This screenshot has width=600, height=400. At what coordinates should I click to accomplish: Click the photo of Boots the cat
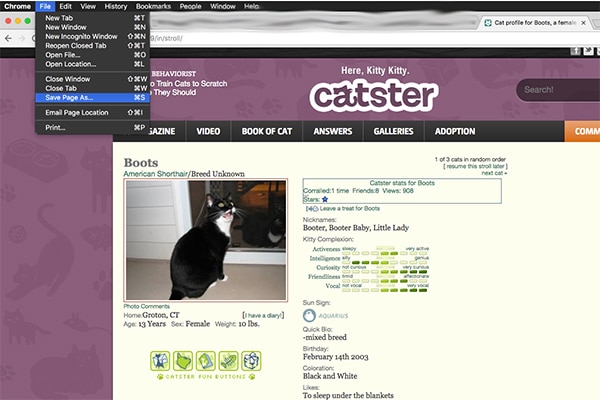[206, 240]
